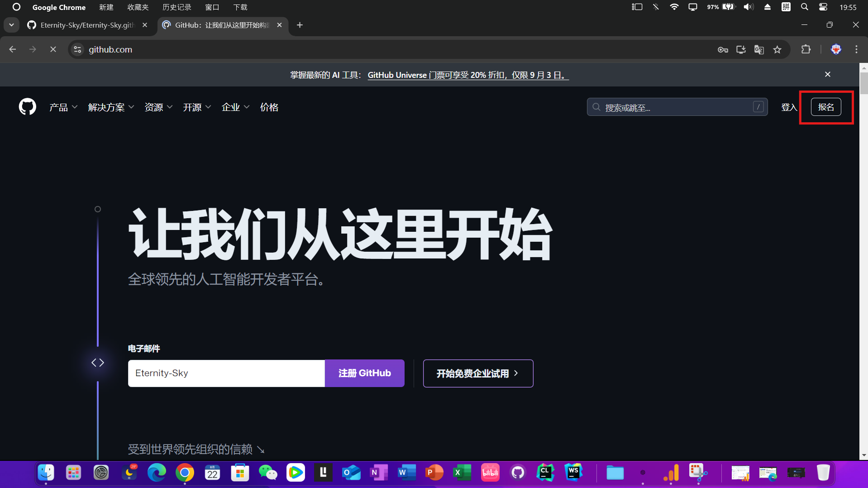Dismiss the GitHub Universe banner
The width and height of the screenshot is (868, 488).
(x=828, y=74)
